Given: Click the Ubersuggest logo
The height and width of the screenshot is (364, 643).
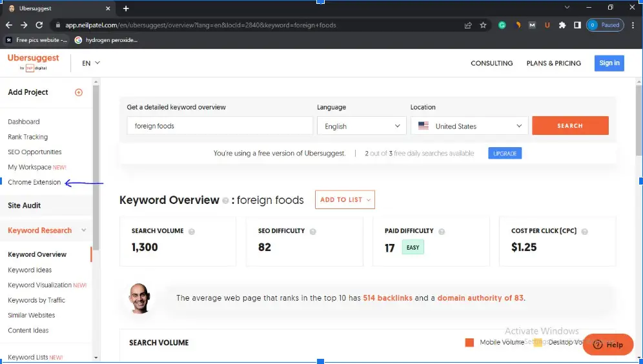Looking at the screenshot, I should [x=33, y=63].
